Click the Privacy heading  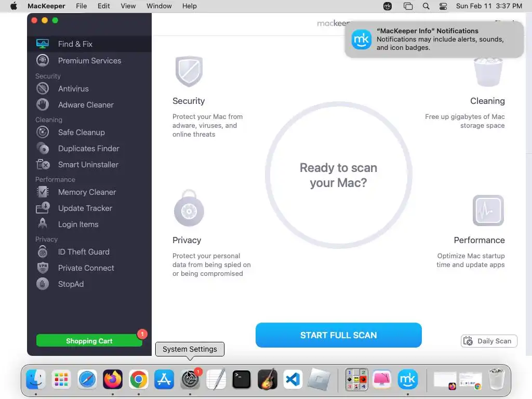[187, 240]
